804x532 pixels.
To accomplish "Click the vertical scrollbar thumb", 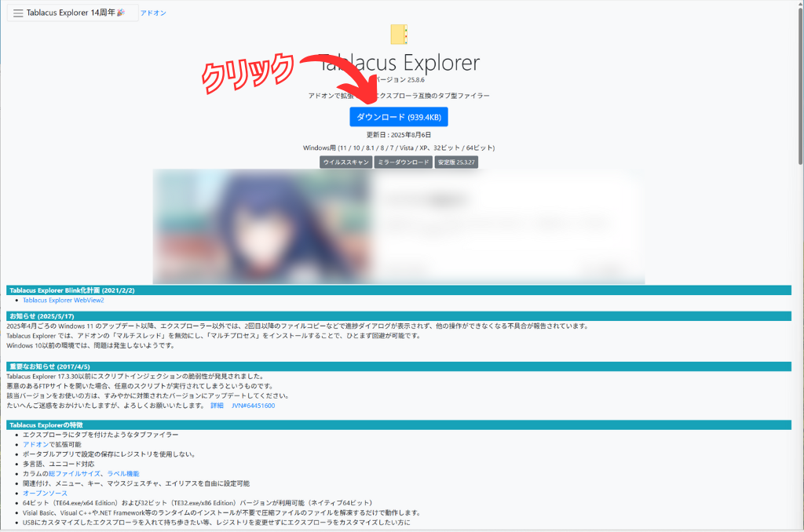I will coord(799,86).
